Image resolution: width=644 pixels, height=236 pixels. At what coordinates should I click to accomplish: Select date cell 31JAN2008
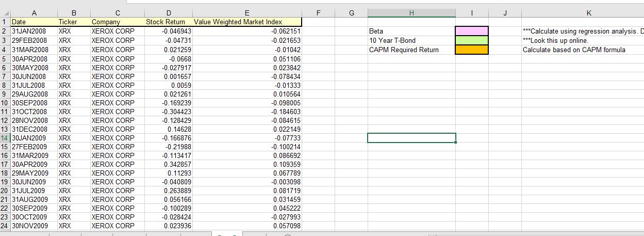point(34,32)
